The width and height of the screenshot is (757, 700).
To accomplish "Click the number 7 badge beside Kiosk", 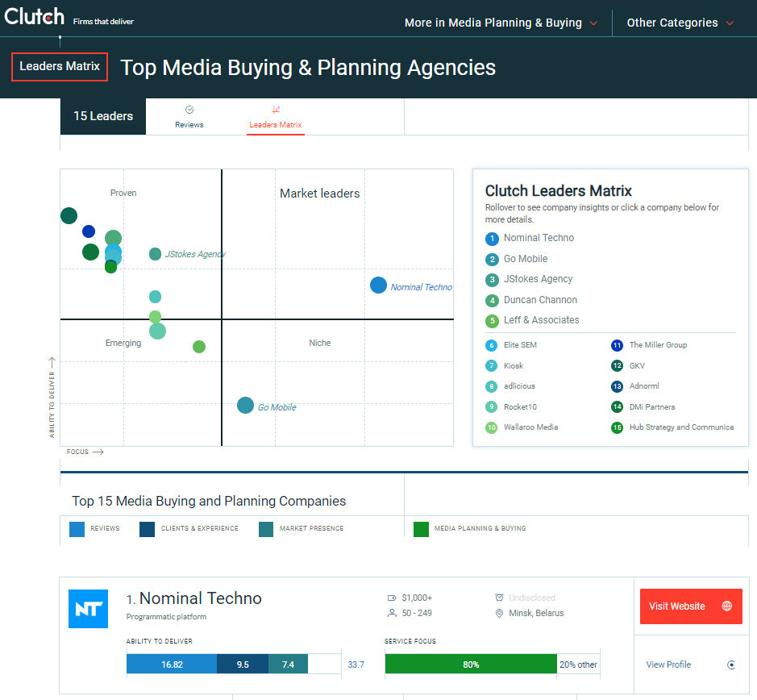I will 492,365.
